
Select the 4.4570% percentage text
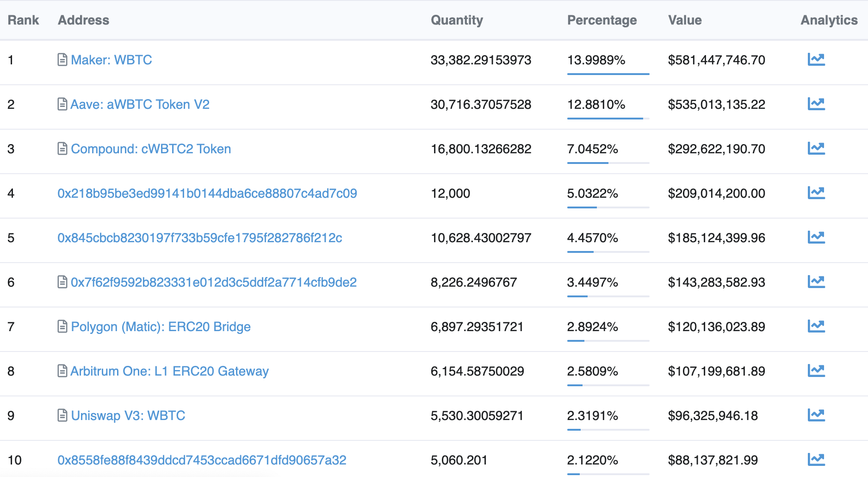click(593, 238)
